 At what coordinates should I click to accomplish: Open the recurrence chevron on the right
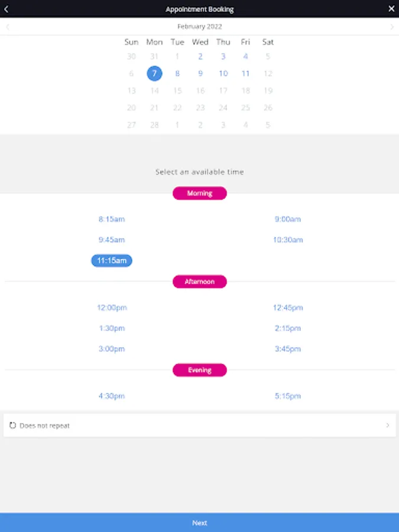[x=388, y=425]
